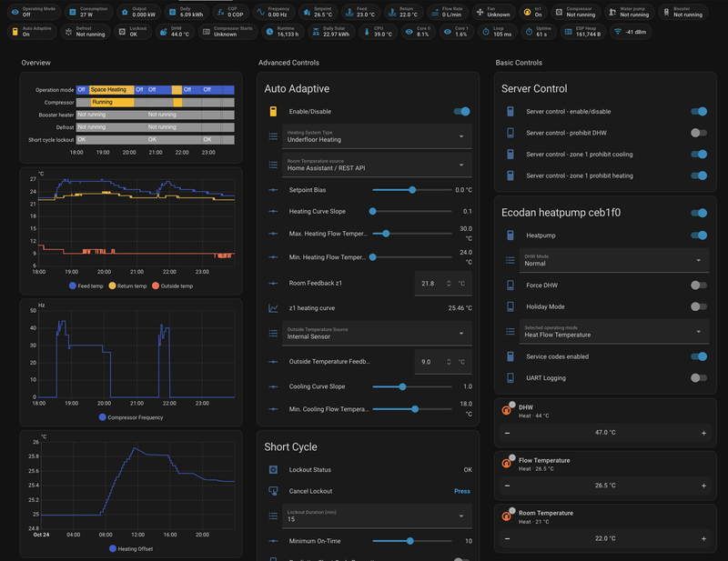Toggle zone 1 prohibit heating switch
The height and width of the screenshot is (561, 728).
pyautogui.click(x=699, y=175)
